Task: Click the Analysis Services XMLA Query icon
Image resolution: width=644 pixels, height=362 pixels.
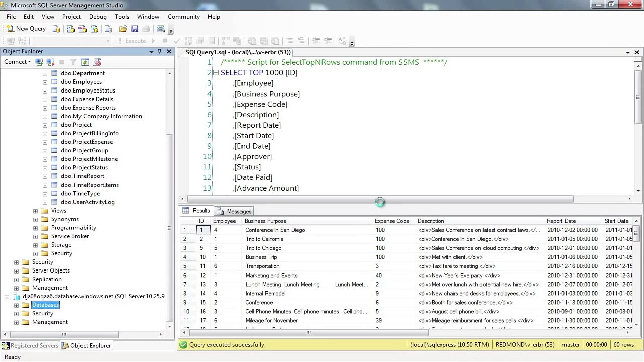Action: coord(94,29)
